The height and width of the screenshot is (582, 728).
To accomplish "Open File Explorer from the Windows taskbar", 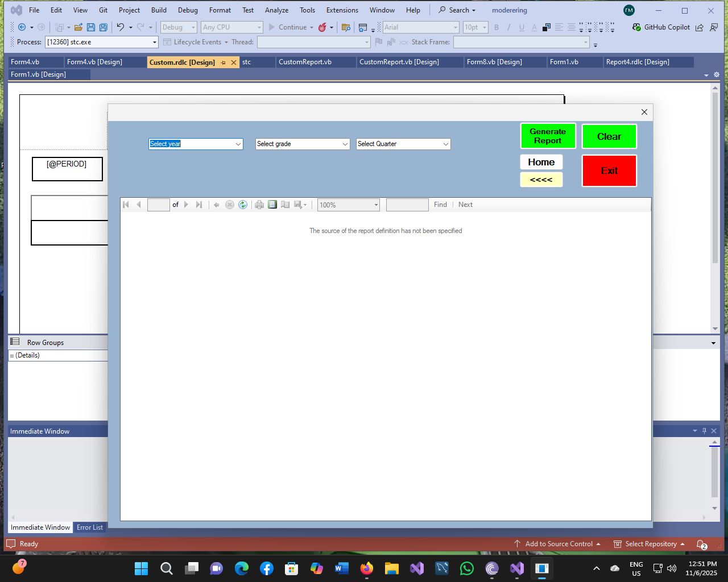I will (x=392, y=568).
